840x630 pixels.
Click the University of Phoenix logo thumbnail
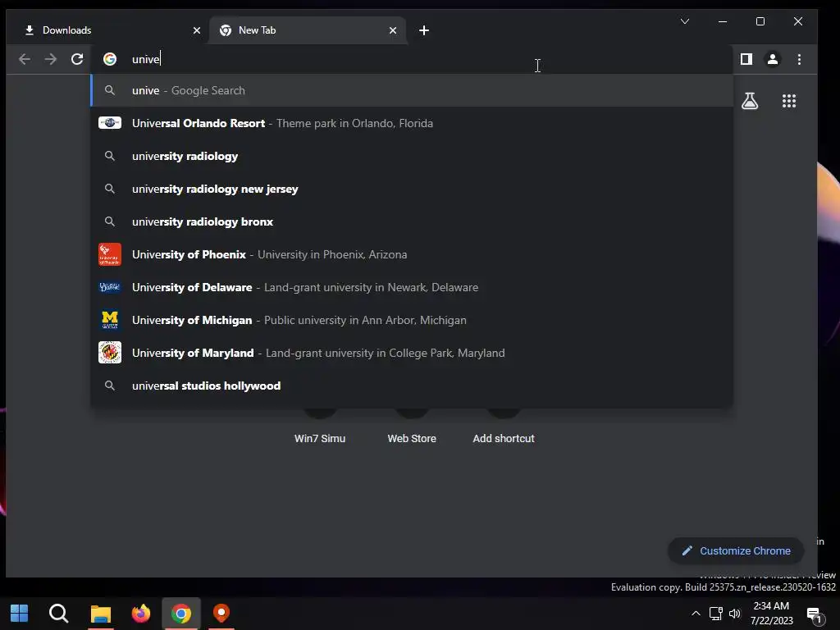(110, 254)
